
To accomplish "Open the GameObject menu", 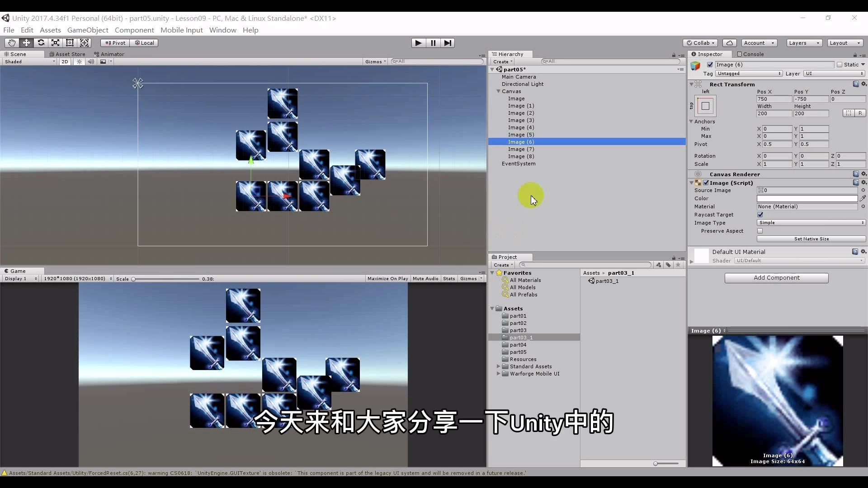I will coord(88,30).
